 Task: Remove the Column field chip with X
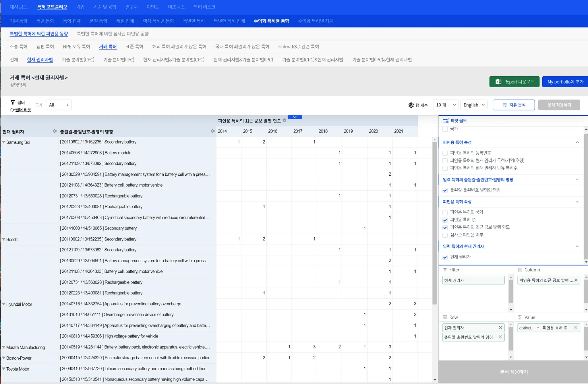click(576, 280)
